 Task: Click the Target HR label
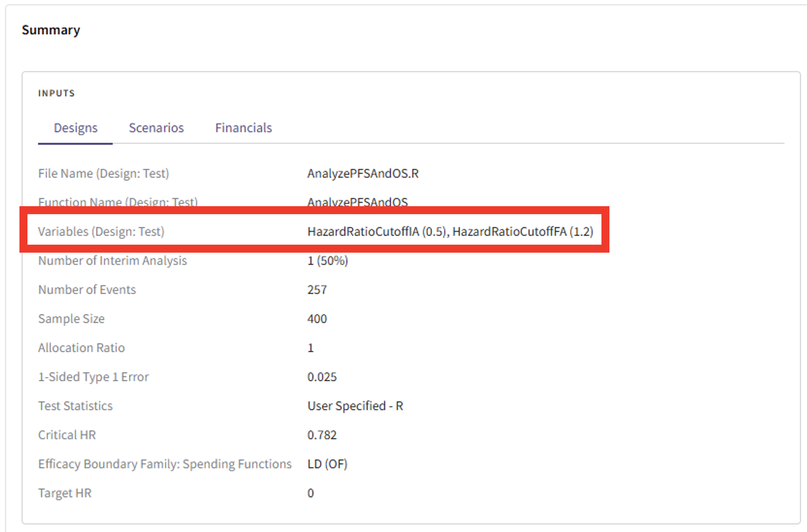65,493
